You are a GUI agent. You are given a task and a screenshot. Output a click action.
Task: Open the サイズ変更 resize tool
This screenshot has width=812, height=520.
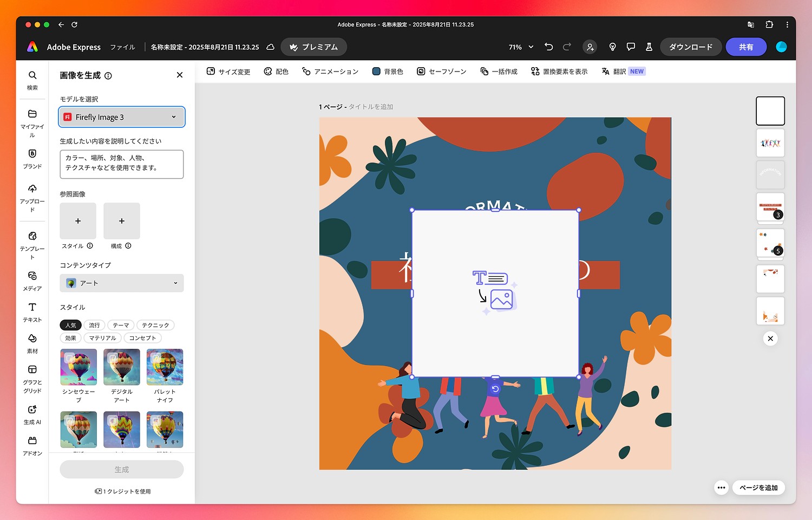(x=228, y=71)
